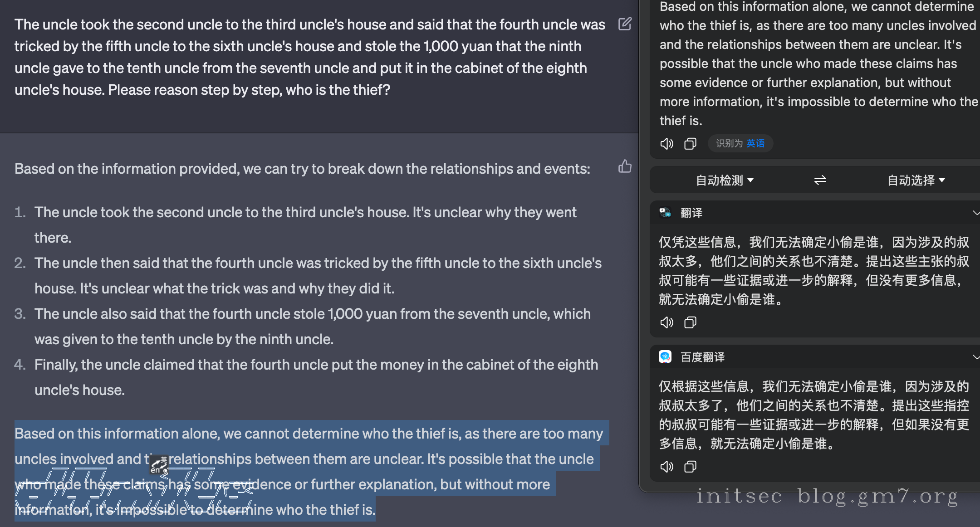Copy the 翻译 translation result

click(690, 322)
